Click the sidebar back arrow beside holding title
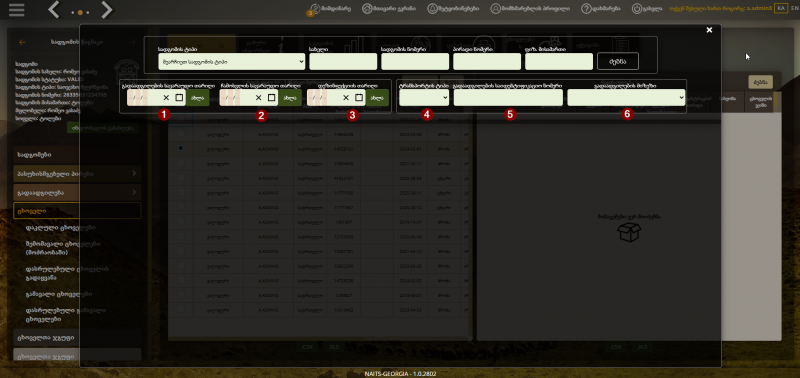This screenshot has width=800, height=378. click(22, 42)
